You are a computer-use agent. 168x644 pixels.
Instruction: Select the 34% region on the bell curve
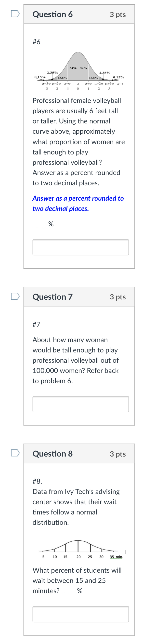[74, 68]
